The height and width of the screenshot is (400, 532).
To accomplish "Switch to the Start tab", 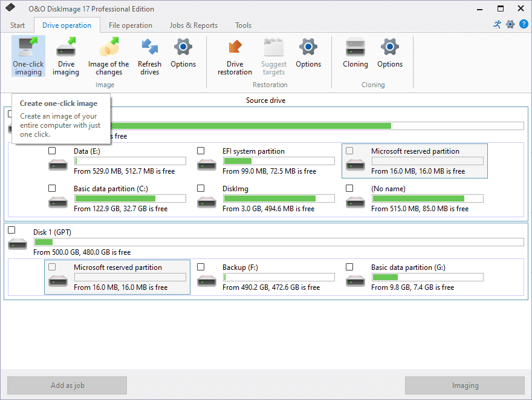I will pyautogui.click(x=18, y=25).
